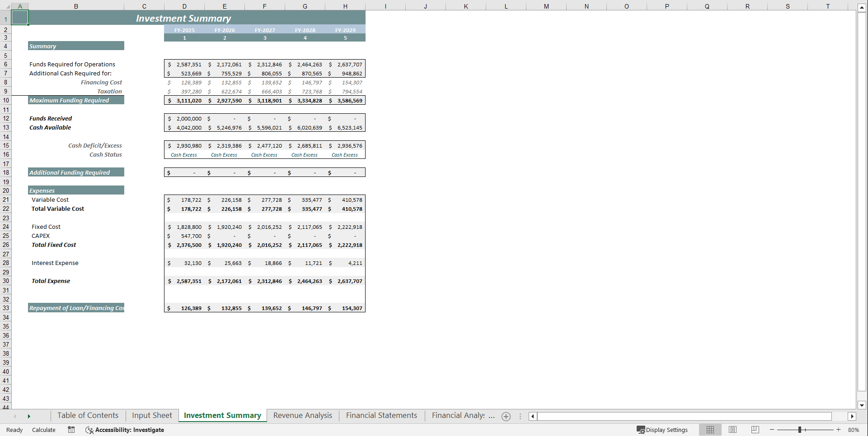
Task: Select the Table of Contents sheet
Action: click(88, 415)
